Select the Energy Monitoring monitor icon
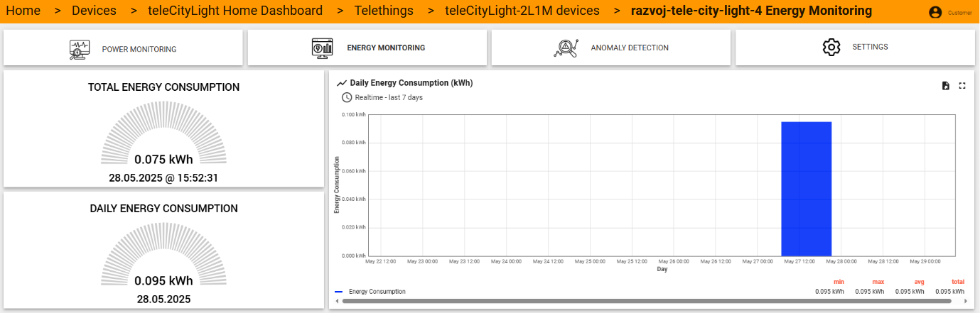The height and width of the screenshot is (313, 980). (323, 48)
